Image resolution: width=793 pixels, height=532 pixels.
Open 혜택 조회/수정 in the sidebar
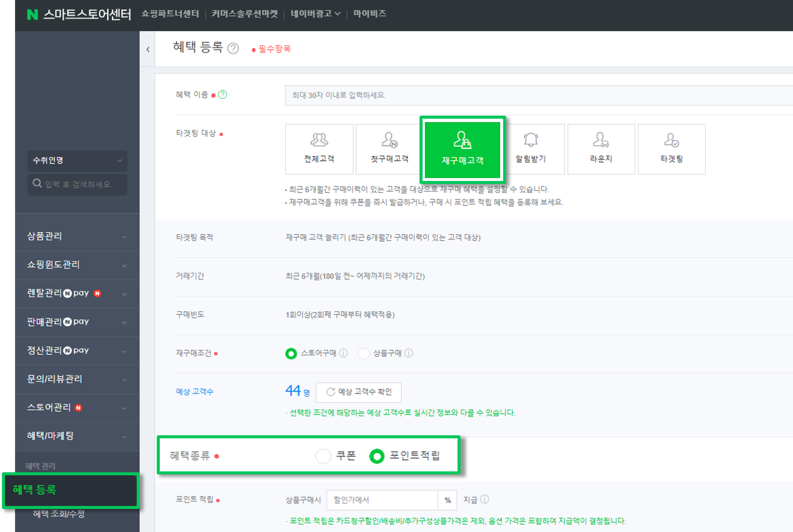click(59, 514)
